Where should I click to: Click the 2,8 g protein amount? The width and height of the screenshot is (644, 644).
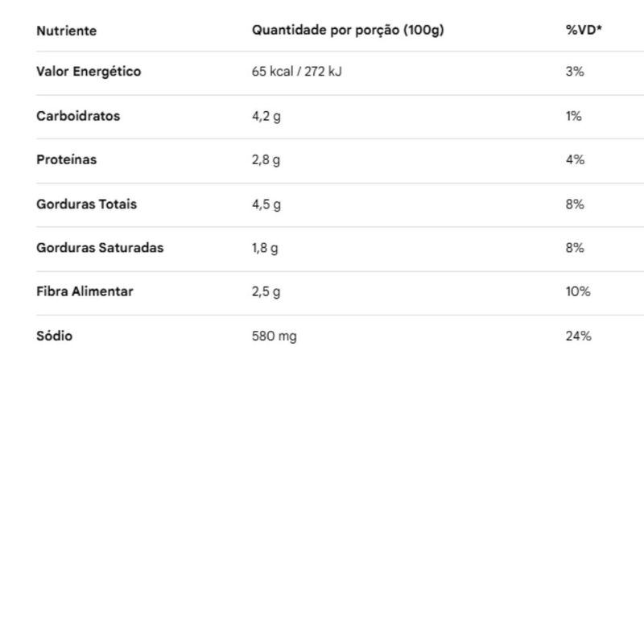coord(266,159)
